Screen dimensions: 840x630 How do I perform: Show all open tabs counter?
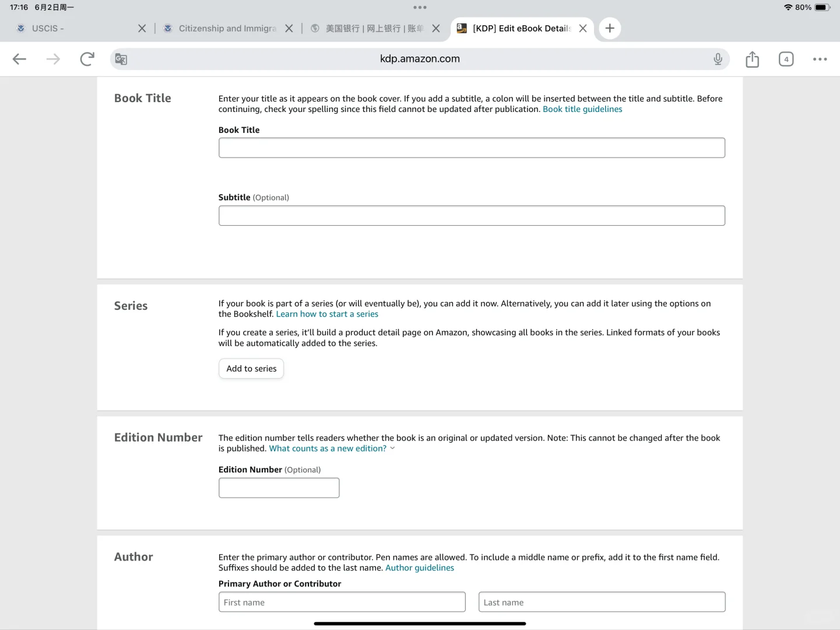tap(786, 59)
